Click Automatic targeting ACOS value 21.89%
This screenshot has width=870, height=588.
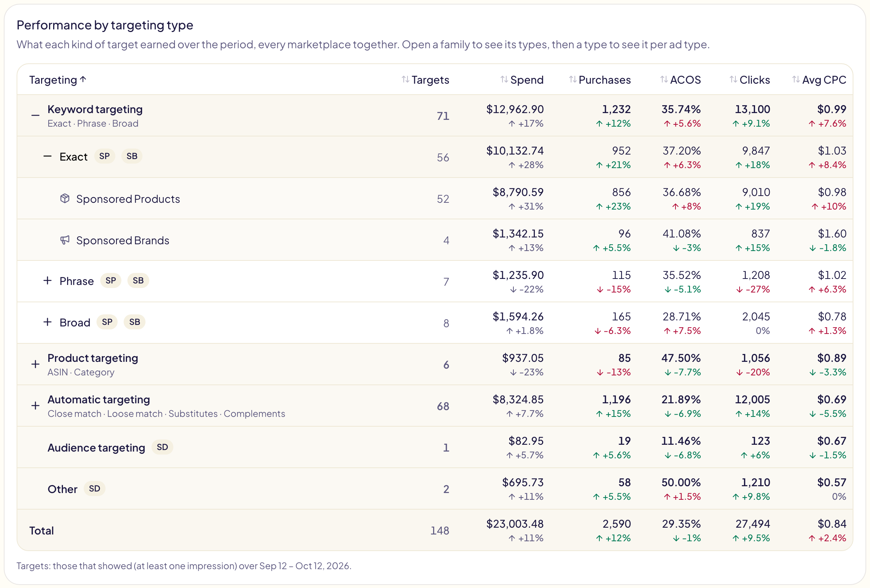point(681,400)
